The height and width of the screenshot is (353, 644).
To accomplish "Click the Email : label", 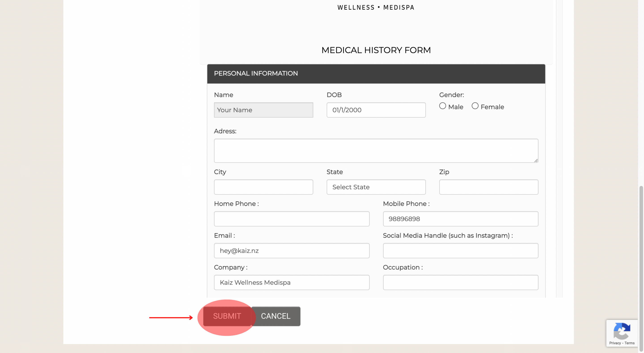I will point(224,235).
